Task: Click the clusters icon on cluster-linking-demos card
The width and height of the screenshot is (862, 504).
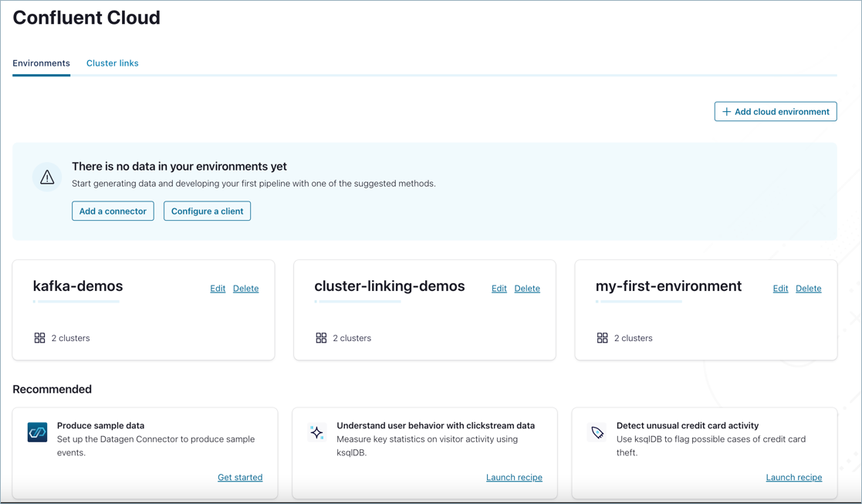Action: [x=320, y=337]
